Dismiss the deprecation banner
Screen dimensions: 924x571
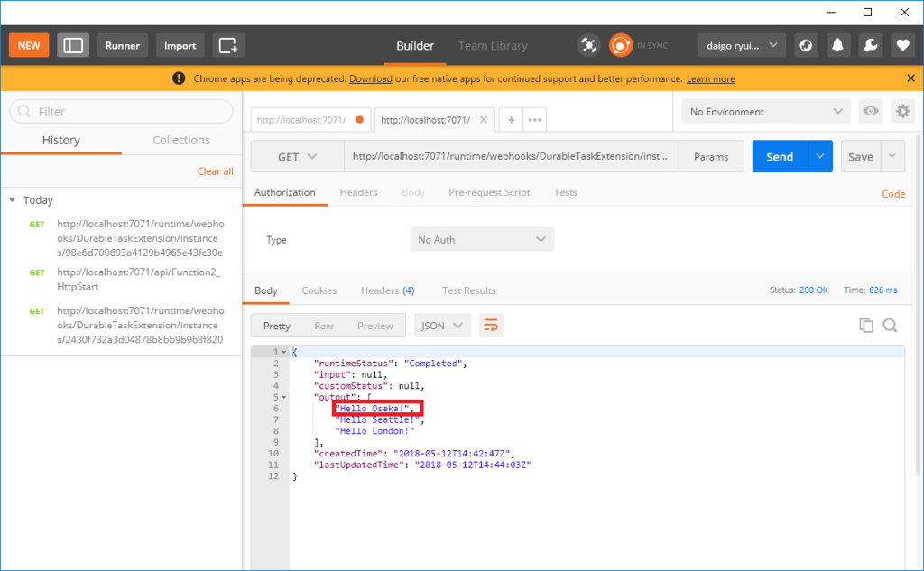(910, 78)
